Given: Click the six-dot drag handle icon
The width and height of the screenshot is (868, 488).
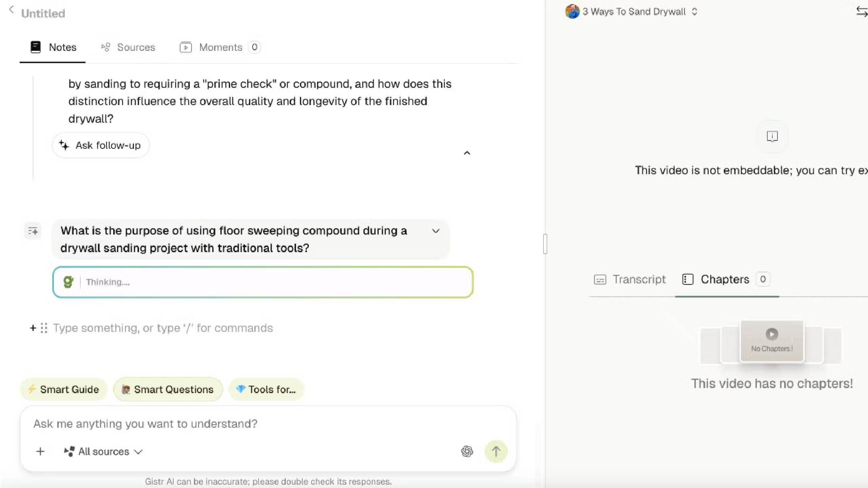Looking at the screenshot, I should pyautogui.click(x=44, y=328).
